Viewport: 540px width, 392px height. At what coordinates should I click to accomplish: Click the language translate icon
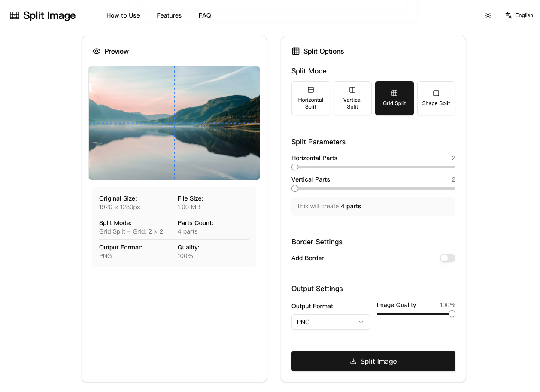[509, 15]
